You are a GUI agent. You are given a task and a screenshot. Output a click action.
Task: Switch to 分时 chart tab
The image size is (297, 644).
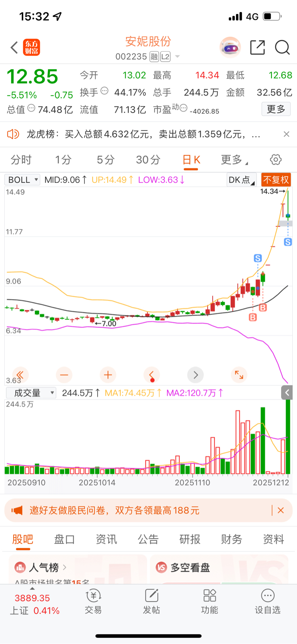21,160
